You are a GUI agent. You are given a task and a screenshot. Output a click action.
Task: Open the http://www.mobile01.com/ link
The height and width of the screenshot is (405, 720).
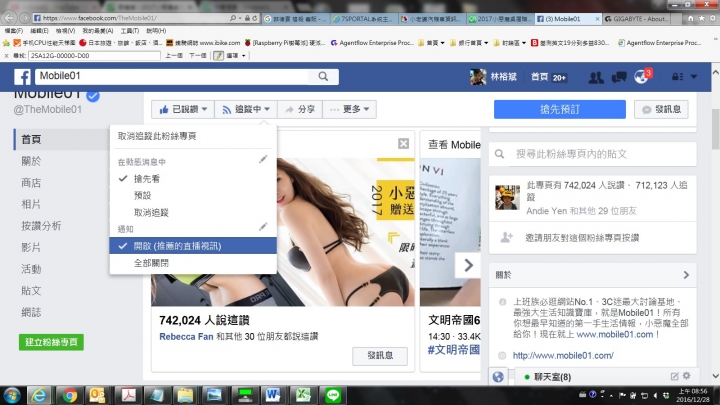(x=563, y=355)
